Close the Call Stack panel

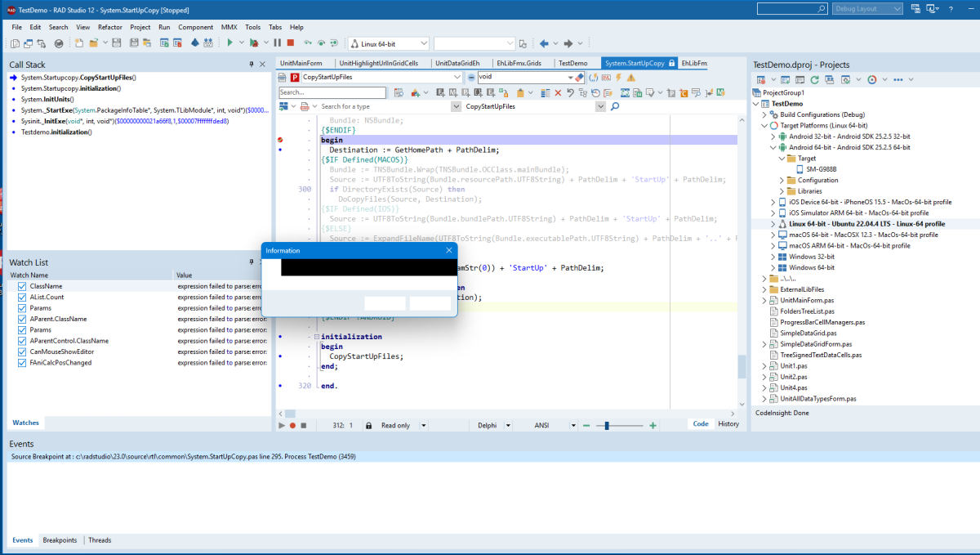click(264, 64)
